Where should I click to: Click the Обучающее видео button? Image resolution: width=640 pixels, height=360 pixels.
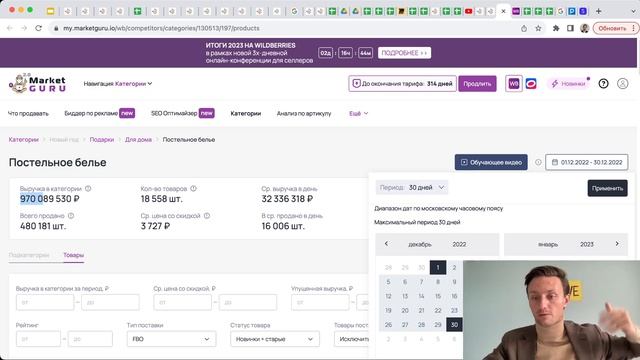pyautogui.click(x=491, y=162)
